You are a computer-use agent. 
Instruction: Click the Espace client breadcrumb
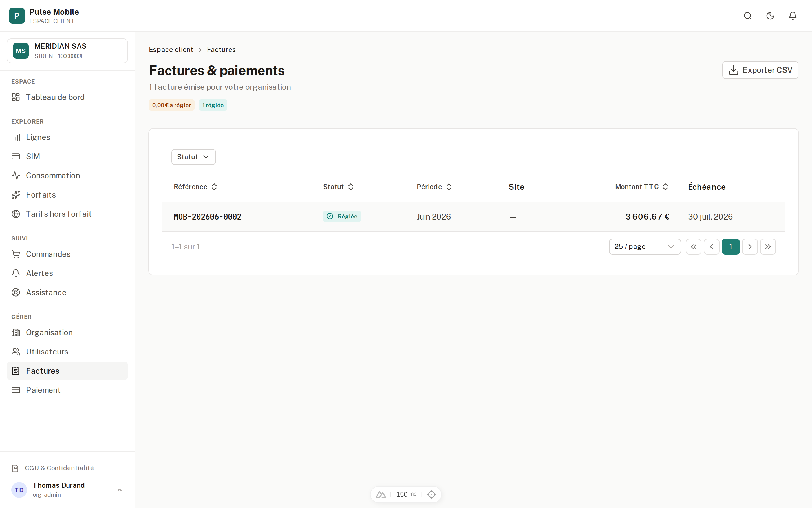click(171, 49)
